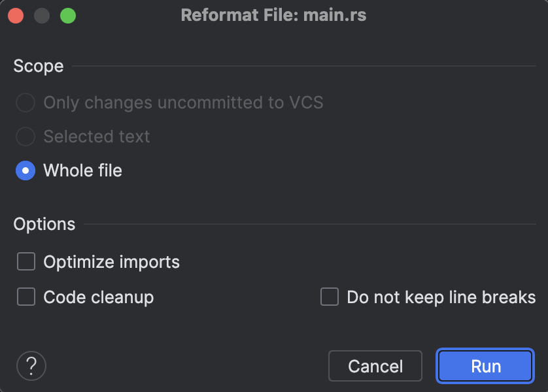
Task: Click the Code cleanup label text
Action: (x=97, y=297)
